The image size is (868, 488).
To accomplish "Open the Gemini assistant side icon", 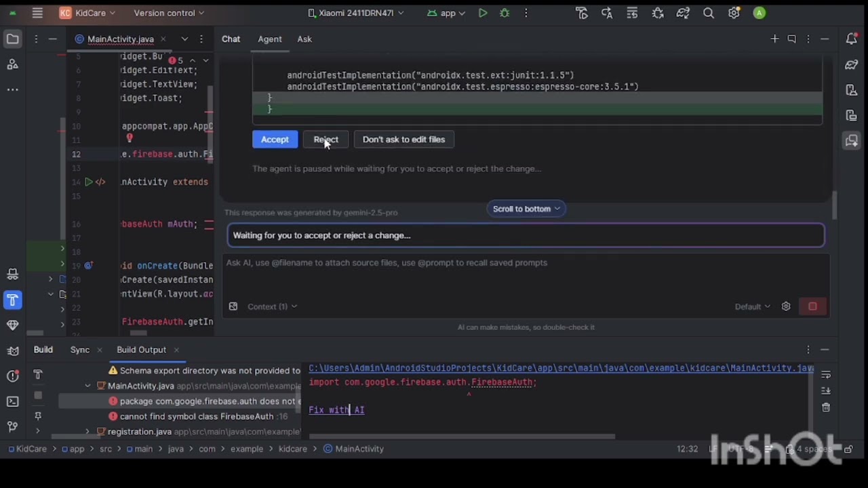I will 852,141.
